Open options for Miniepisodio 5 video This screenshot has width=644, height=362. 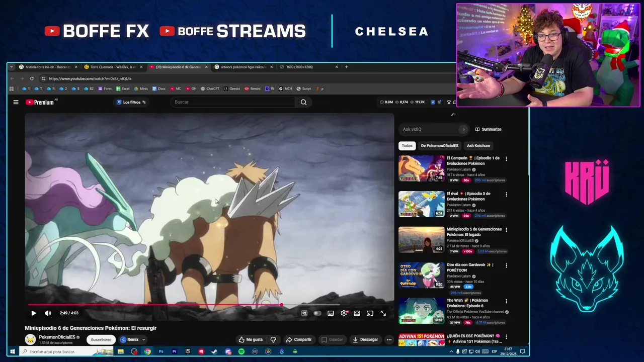[x=506, y=230]
